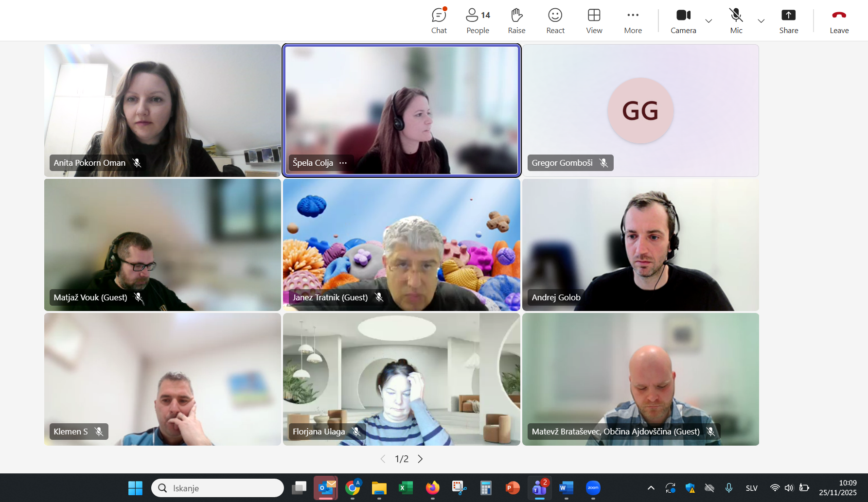Expand the Camera options dropdown arrow

[x=709, y=21]
